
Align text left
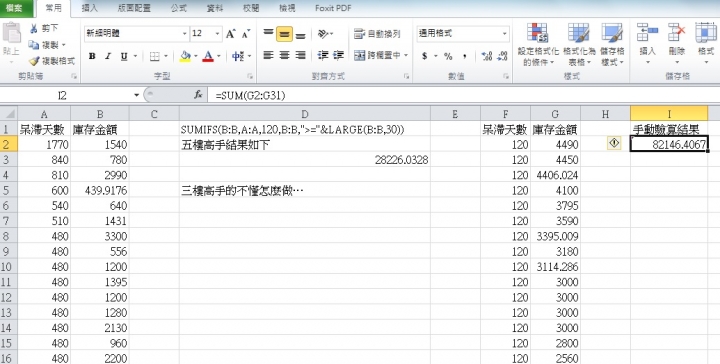(x=269, y=56)
